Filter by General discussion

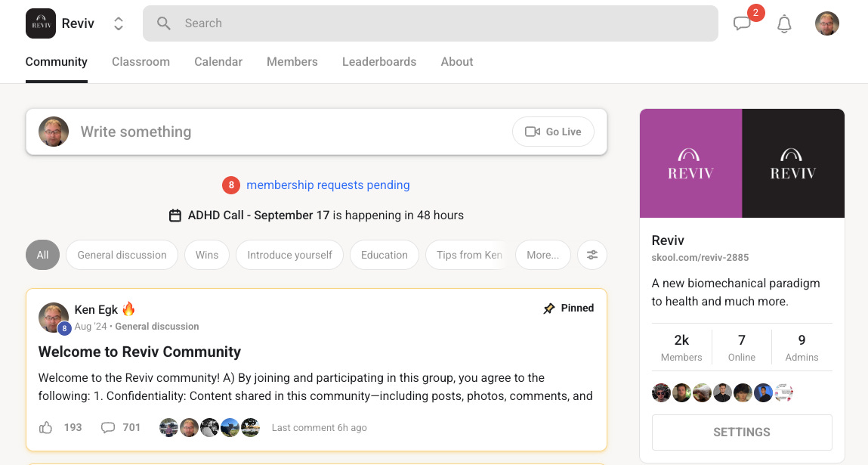coord(122,255)
